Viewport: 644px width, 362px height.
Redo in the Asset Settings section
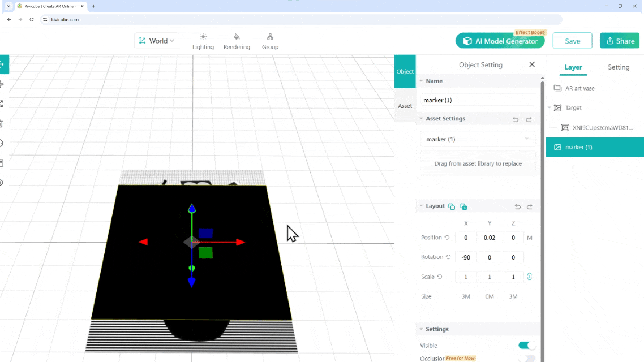(529, 119)
